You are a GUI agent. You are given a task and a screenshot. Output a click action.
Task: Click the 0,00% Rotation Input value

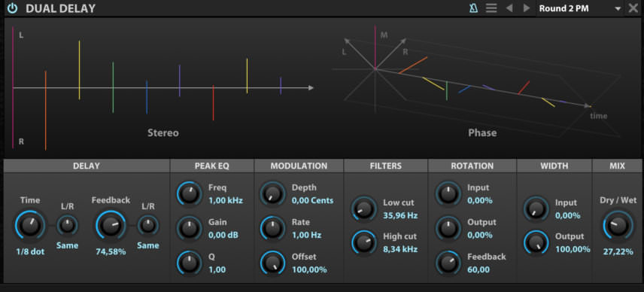tap(480, 201)
